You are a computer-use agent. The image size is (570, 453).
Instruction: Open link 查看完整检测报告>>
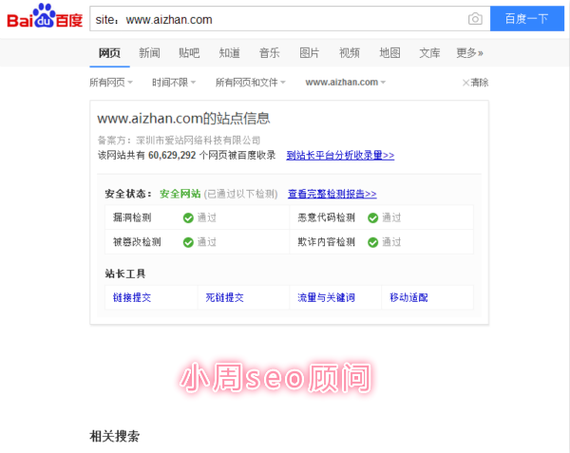332,194
